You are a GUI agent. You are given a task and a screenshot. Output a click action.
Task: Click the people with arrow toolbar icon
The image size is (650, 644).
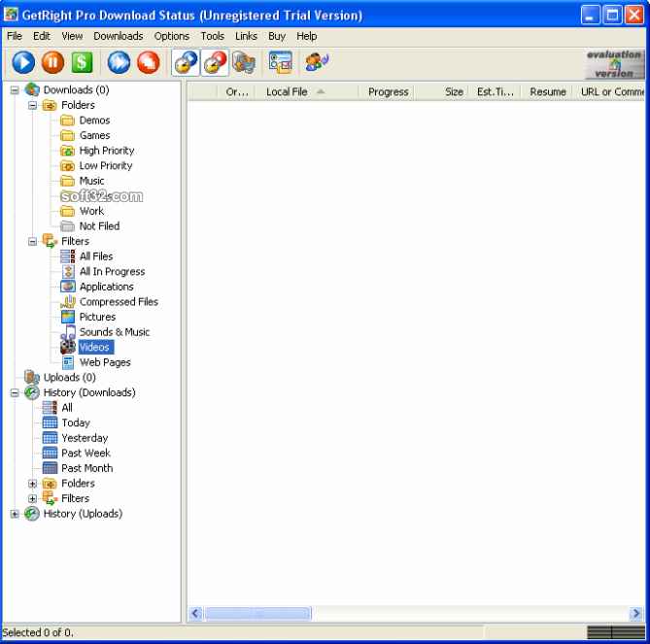317,62
